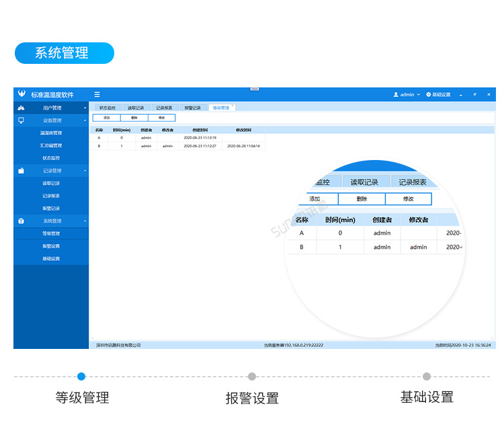The height and width of the screenshot is (439, 504).
Task: Restore the software window
Action: (474, 95)
